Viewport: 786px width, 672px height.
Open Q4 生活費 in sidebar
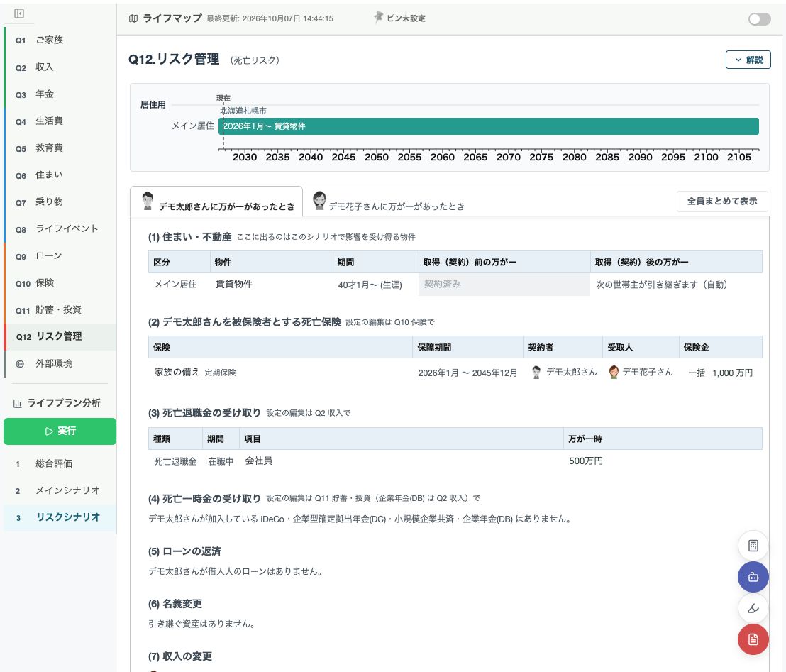pos(60,121)
